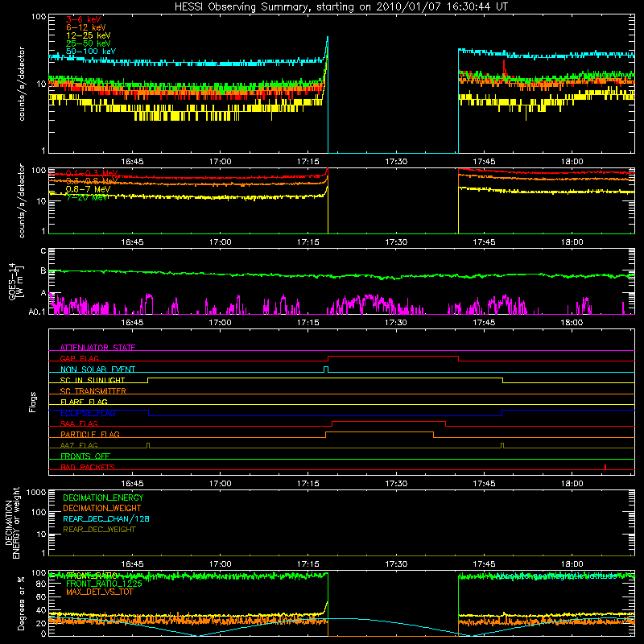Screen dimensions: 644x644
Task: Click the red 3-6 keV spike near 17:48
Action: (505, 67)
